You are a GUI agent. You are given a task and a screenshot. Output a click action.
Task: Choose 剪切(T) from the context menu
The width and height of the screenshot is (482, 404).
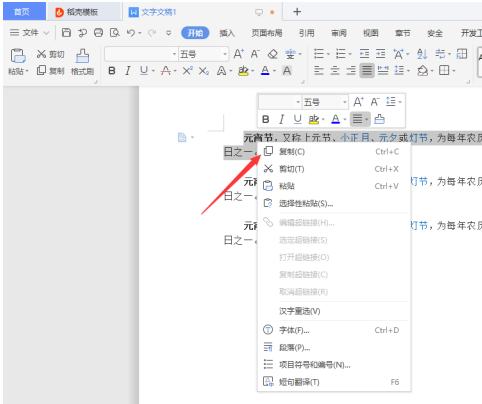(x=334, y=169)
